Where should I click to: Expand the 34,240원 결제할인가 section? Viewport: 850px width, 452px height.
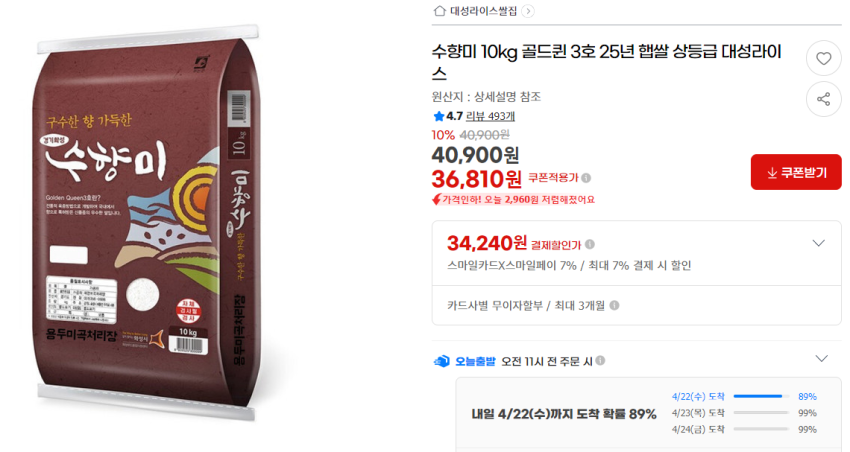click(819, 243)
